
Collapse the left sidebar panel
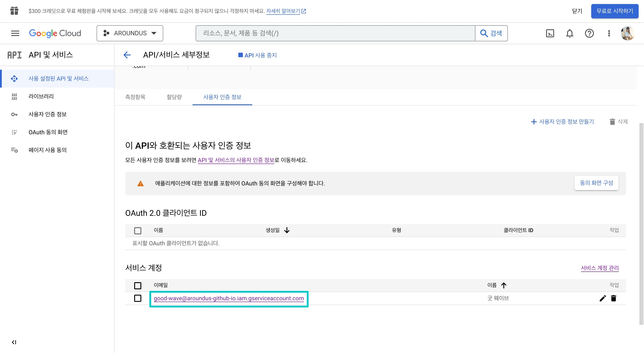(x=14, y=342)
